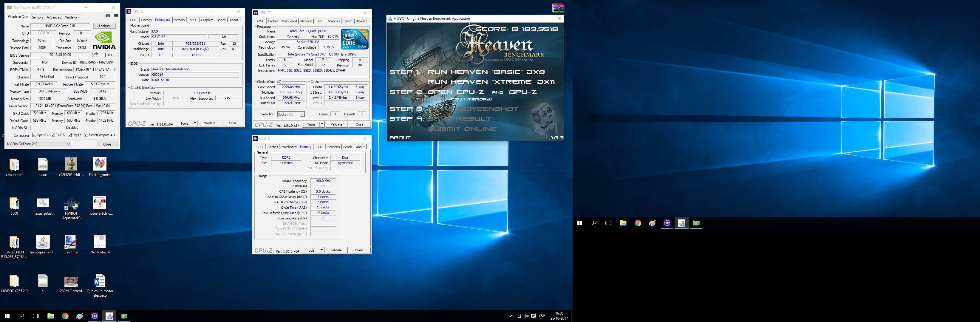Select the No166-fig14 desktop icon
Viewport: 980px width, 322px height.
[x=100, y=242]
